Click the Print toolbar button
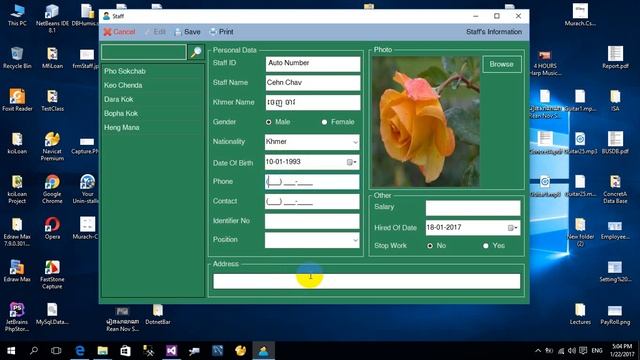Screen dimensions: 640x360 tap(222, 32)
